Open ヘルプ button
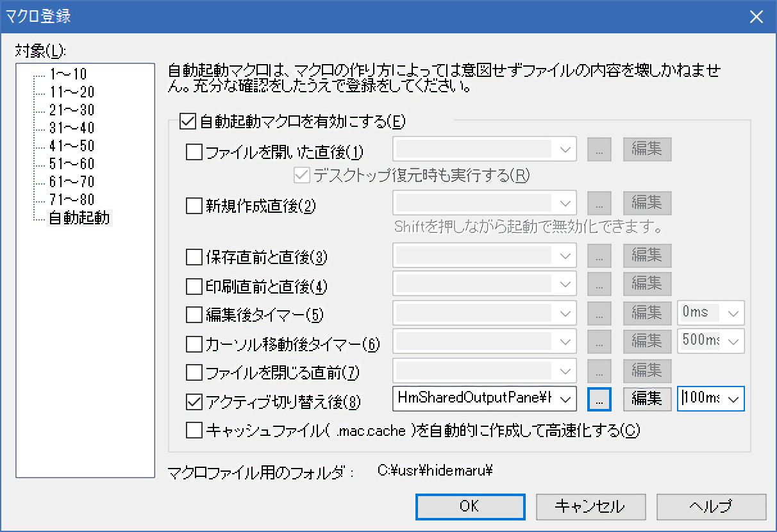 point(710,506)
